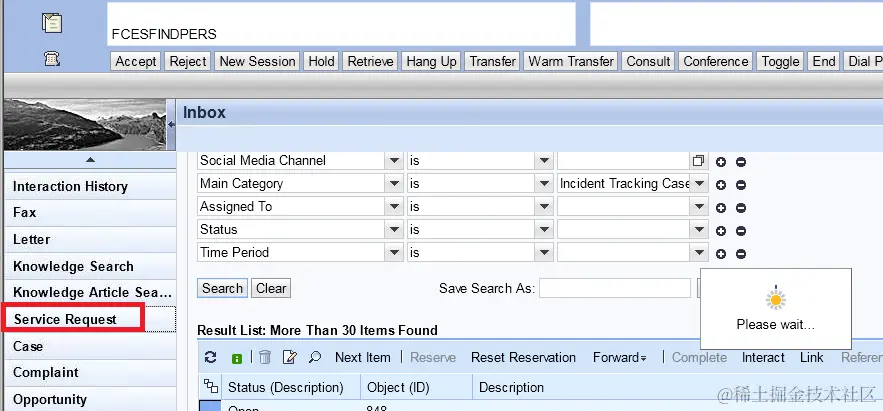883x411 pixels.
Task: Click the Toggle call button
Action: 780,61
